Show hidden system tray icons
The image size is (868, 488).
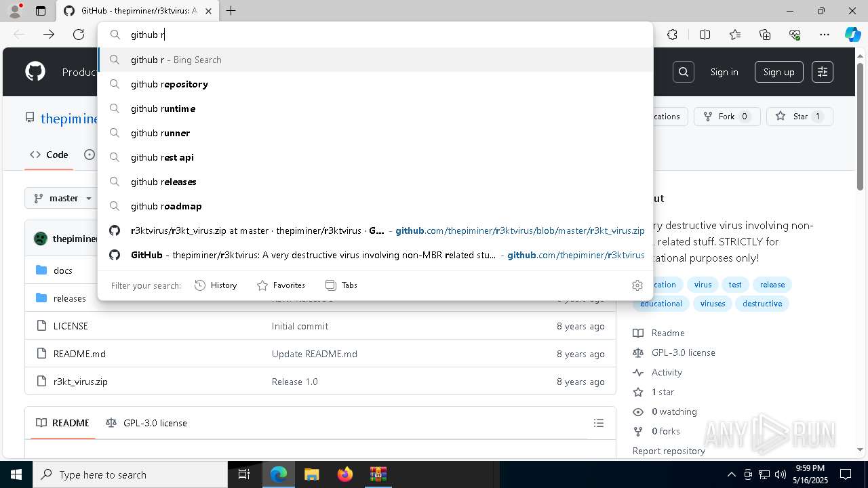coord(731,474)
